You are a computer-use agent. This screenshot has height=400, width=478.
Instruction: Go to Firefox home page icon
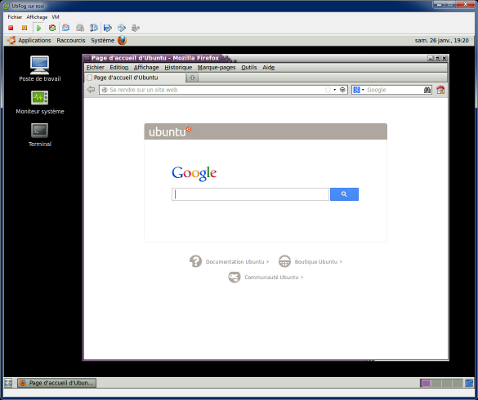click(x=441, y=90)
